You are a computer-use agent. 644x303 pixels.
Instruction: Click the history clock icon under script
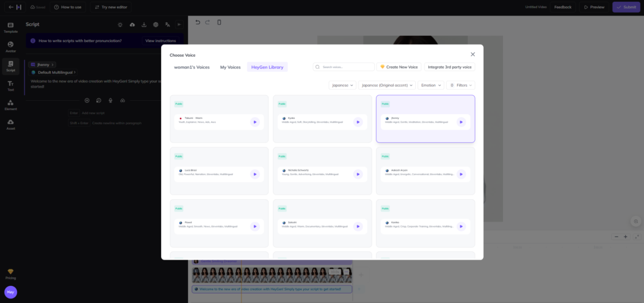(x=99, y=100)
